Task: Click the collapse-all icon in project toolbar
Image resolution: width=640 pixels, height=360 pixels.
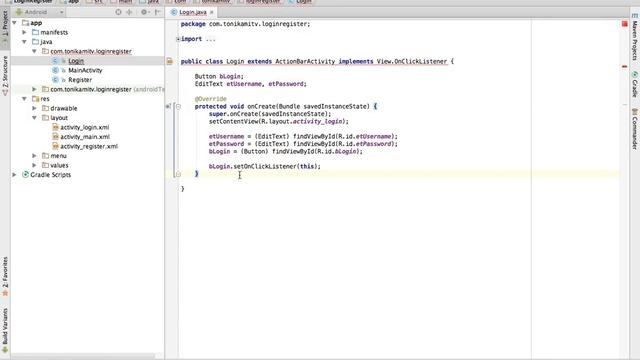Action: tap(130, 12)
